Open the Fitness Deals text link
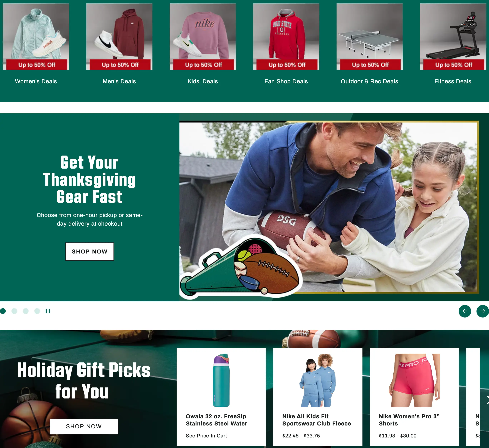 coord(453,81)
